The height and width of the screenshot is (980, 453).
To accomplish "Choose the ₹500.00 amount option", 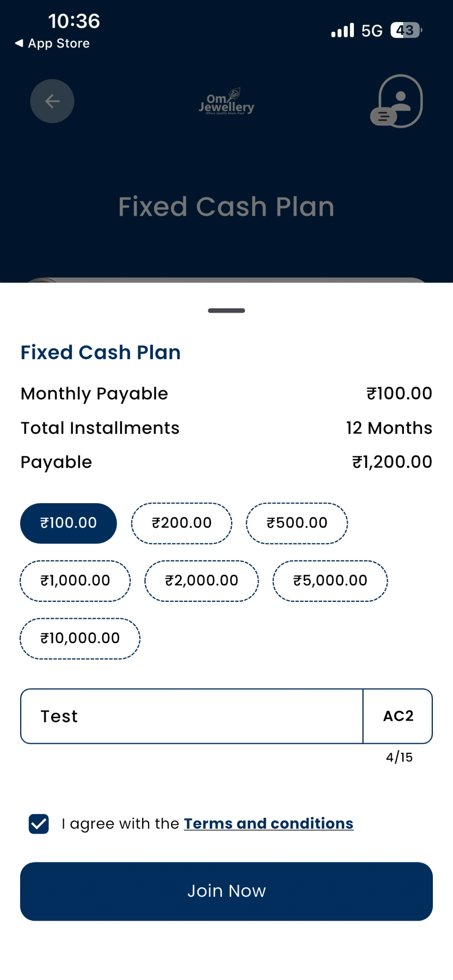I will pos(297,523).
